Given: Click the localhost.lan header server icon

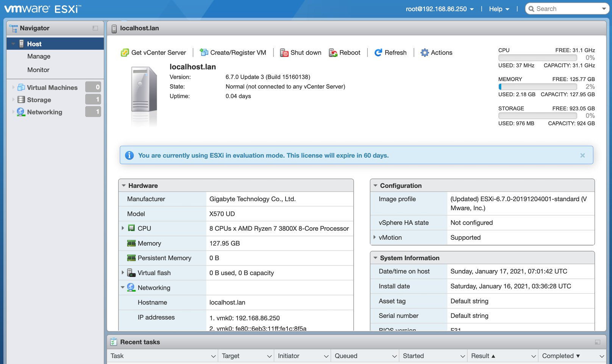Looking at the screenshot, I should (114, 29).
